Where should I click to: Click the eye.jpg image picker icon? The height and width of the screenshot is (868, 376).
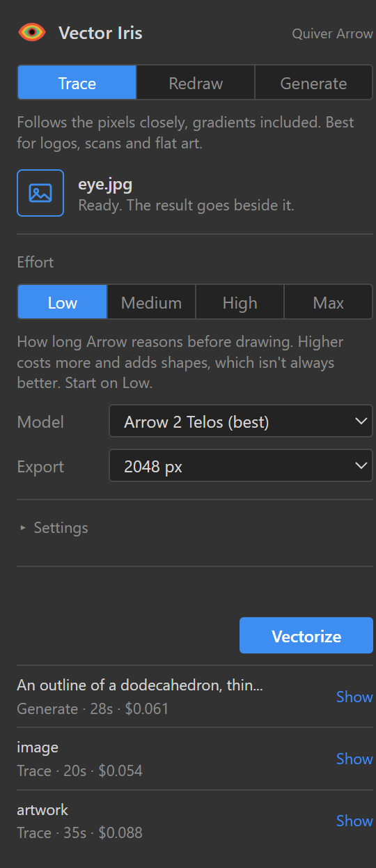(40, 193)
